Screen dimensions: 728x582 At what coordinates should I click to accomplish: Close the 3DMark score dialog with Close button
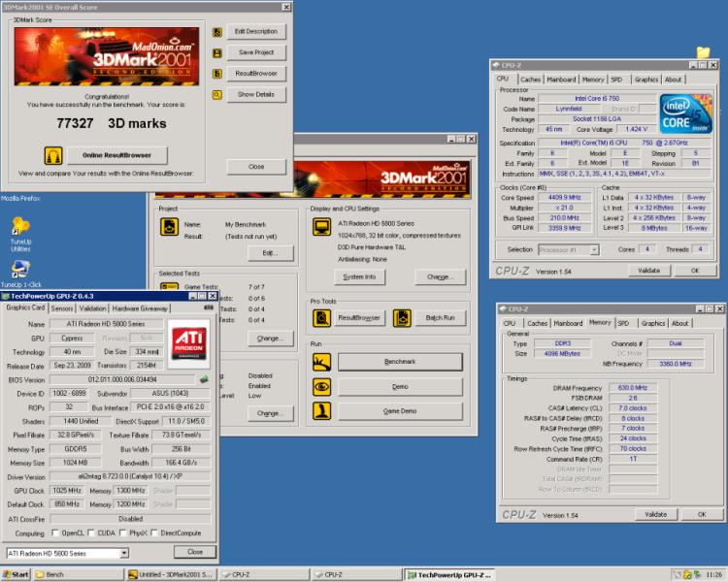(256, 167)
